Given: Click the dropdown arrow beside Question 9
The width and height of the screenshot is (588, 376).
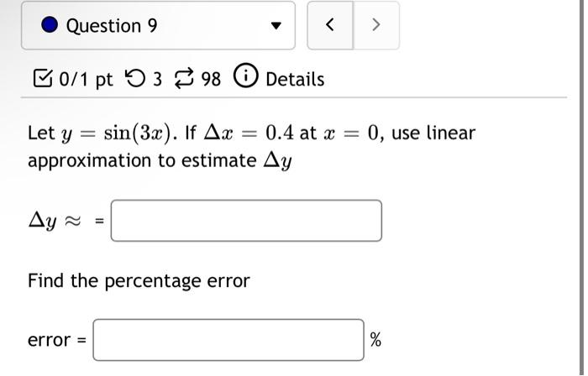Looking at the screenshot, I should point(276,25).
